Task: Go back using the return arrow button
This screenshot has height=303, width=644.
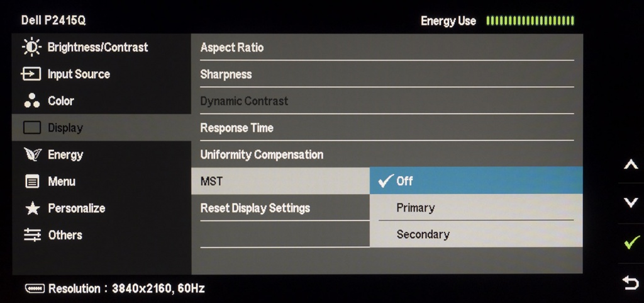Action: point(630,283)
